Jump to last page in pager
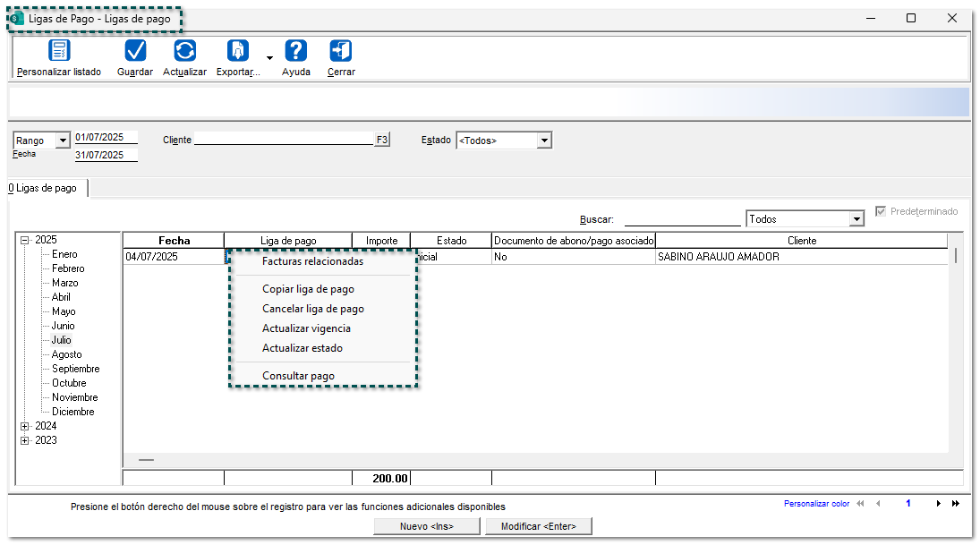The height and width of the screenshot is (545, 980). click(x=956, y=504)
